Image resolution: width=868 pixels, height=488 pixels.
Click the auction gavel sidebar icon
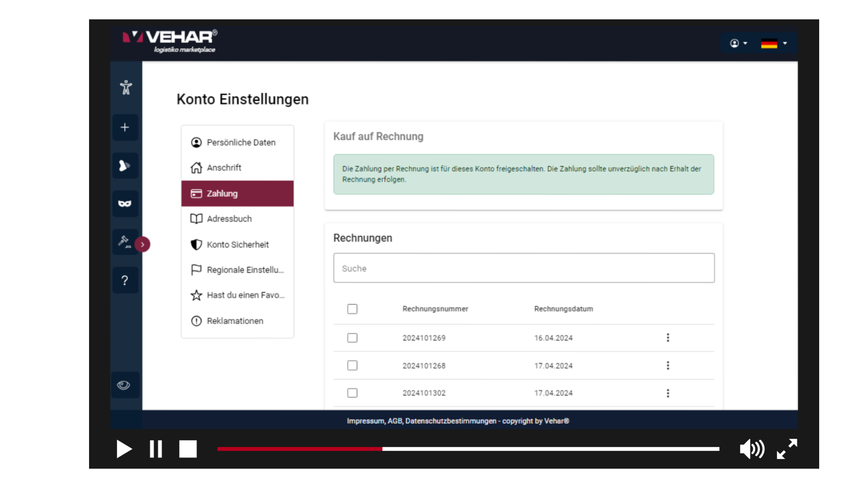[x=124, y=241]
